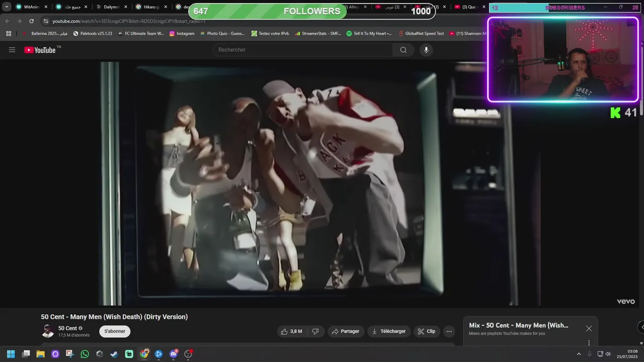Show hidden system tray icons chevron
The height and width of the screenshot is (362, 644).
(579, 354)
